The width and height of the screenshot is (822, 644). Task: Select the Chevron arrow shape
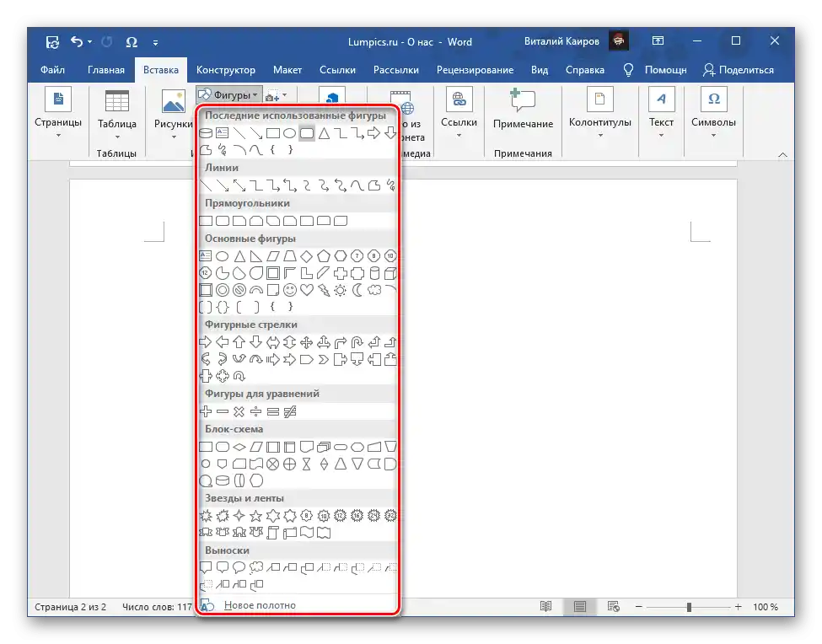[x=324, y=359]
